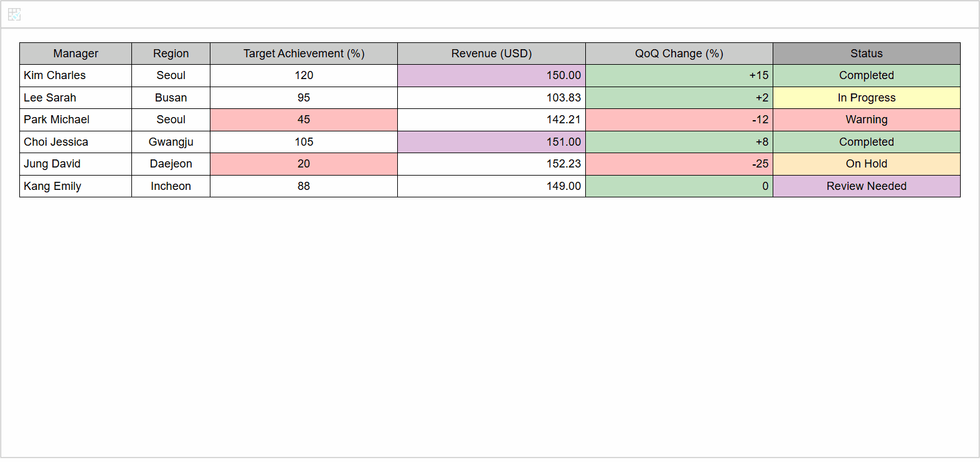Screen dimensions: 980x462
Task: Click target achievement value 120
Action: click(304, 75)
